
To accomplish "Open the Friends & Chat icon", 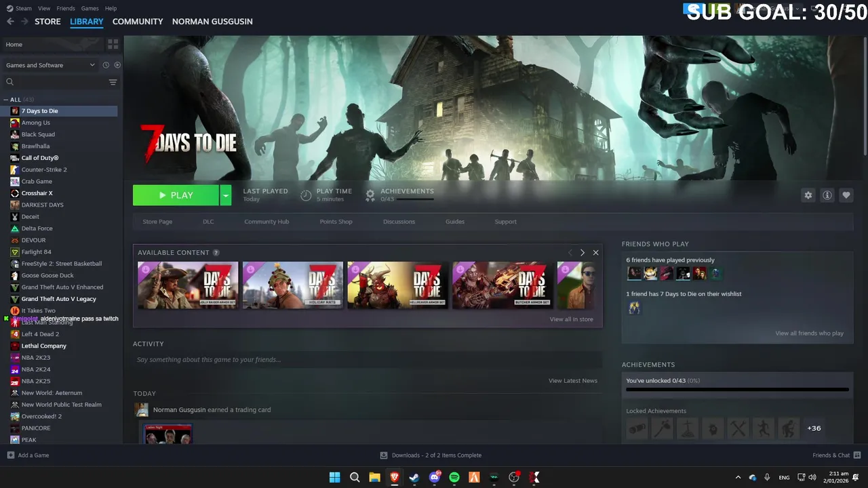I will pos(857,455).
